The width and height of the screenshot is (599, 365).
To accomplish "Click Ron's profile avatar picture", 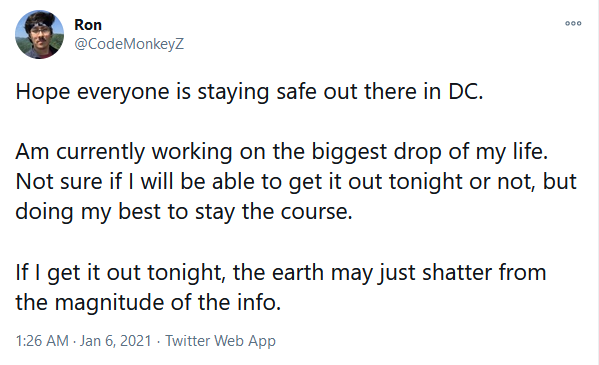I will 39,34.
